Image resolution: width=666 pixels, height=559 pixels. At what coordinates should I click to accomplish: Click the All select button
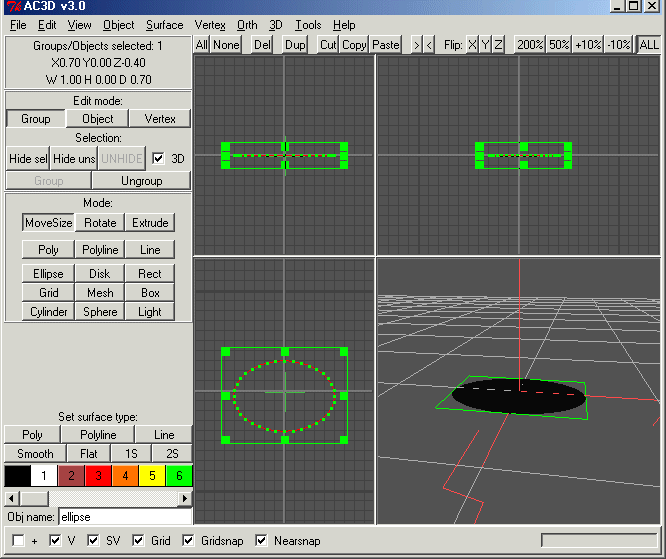click(x=202, y=45)
